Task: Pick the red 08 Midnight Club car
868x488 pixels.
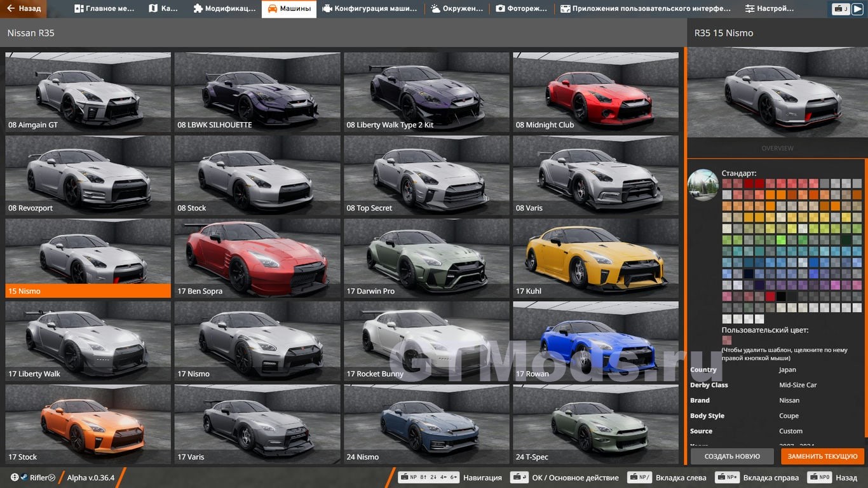Action: tap(596, 92)
